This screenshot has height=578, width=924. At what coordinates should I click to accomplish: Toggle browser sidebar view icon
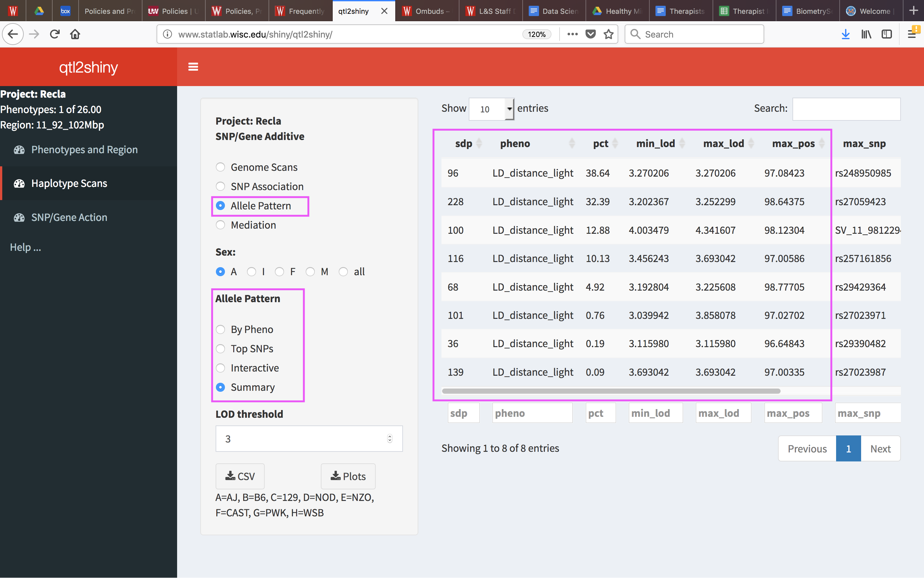tap(886, 34)
